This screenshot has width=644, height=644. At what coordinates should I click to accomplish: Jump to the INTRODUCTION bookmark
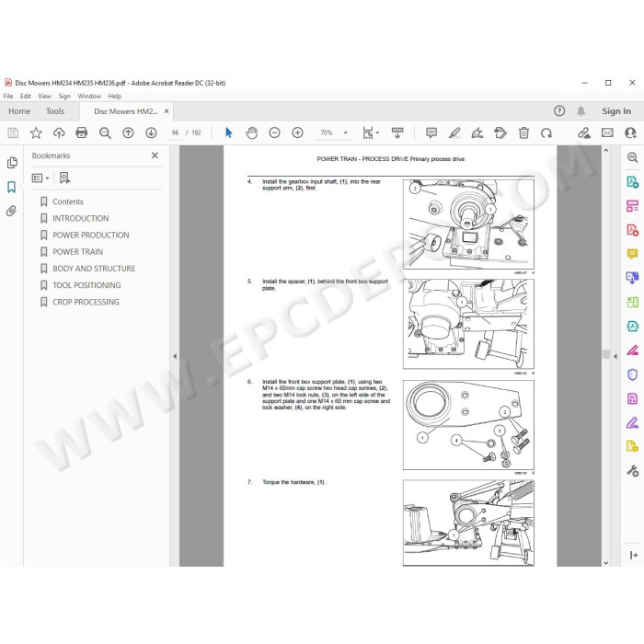pyautogui.click(x=81, y=219)
